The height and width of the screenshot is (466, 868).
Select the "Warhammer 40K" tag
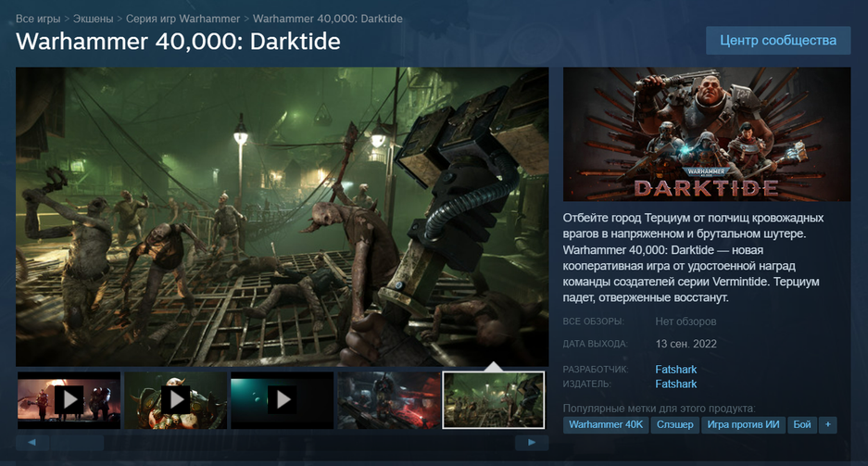pos(606,425)
